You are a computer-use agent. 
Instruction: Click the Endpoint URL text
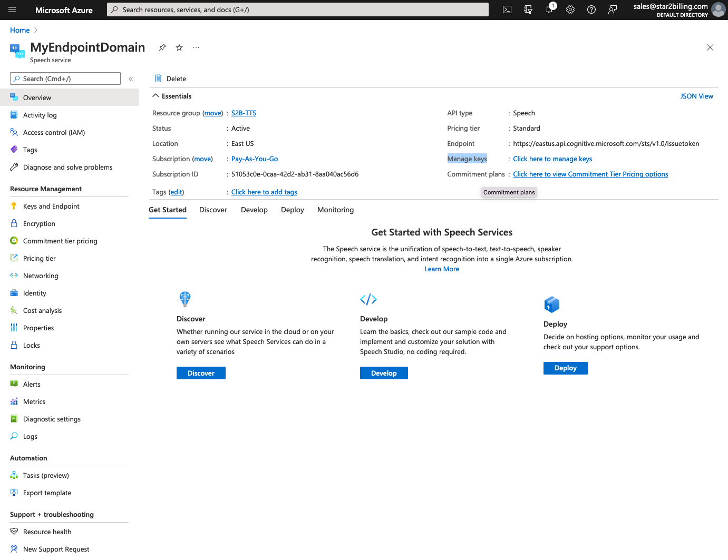point(606,143)
